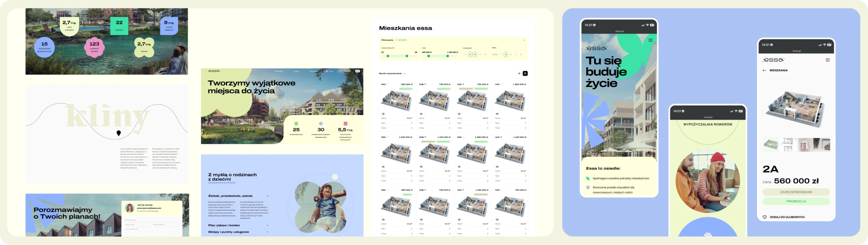Click the heart icon next to 'Dodaj do ulubionych'
This screenshot has width=868, height=245.
click(765, 217)
